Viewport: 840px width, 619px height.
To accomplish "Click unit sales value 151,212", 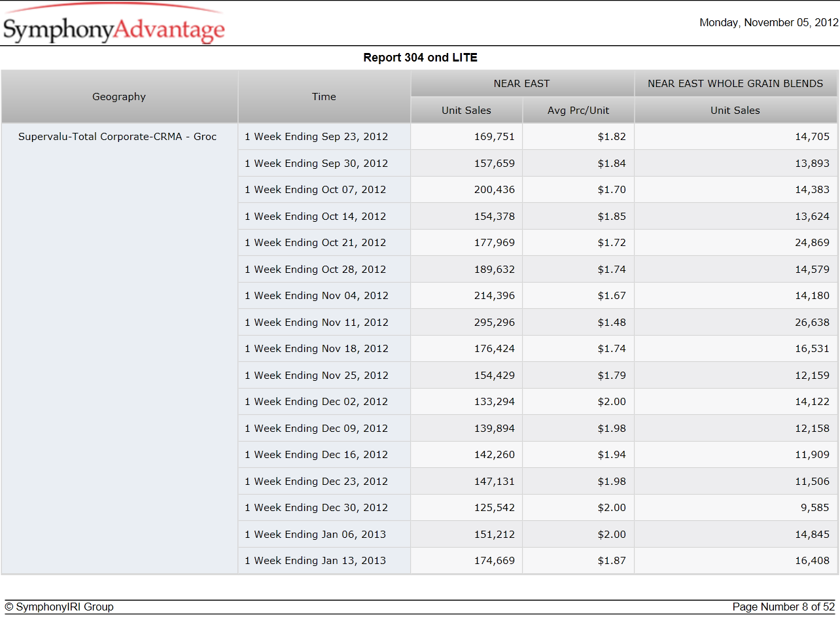I will pyautogui.click(x=495, y=535).
